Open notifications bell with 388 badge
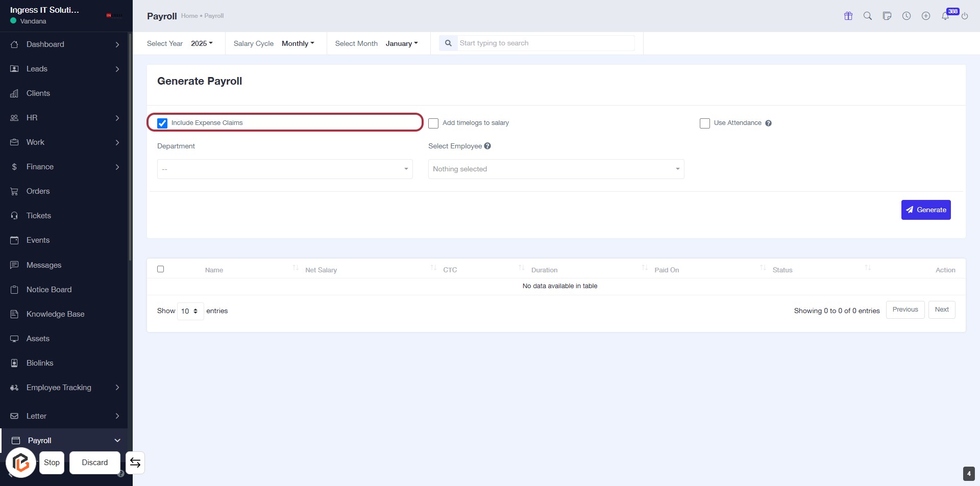Viewport: 980px width, 486px height. [945, 16]
